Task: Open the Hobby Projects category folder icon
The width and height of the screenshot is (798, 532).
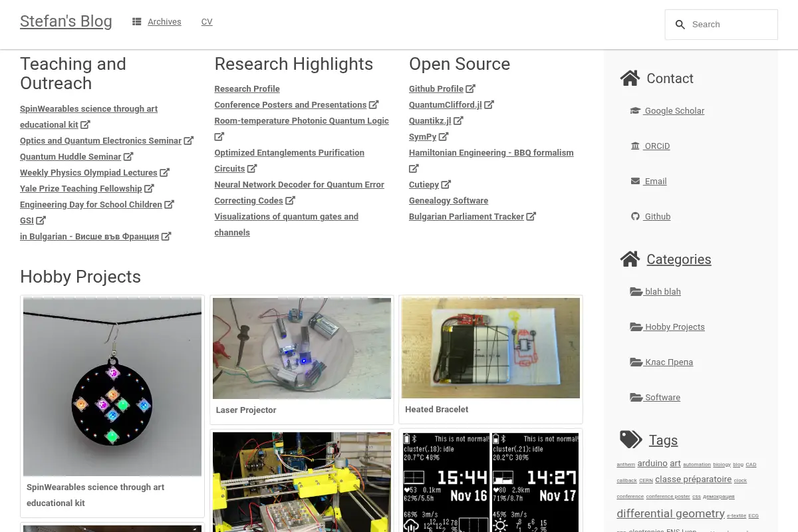Action: point(636,327)
